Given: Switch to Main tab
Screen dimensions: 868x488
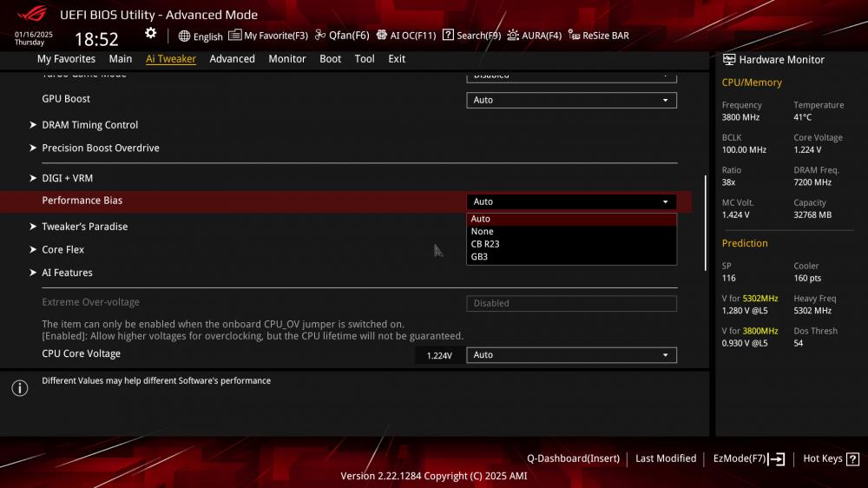Looking at the screenshot, I should click(x=120, y=59).
